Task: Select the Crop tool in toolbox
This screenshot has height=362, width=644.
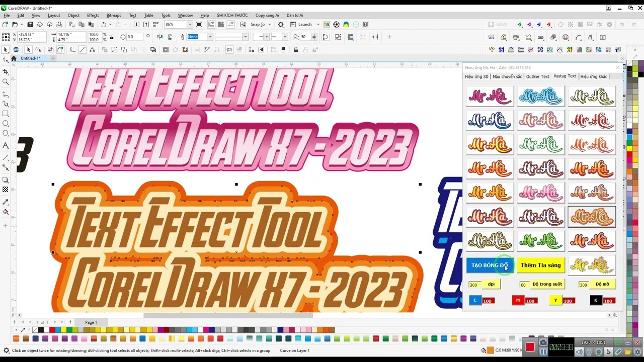Action: click(6, 72)
